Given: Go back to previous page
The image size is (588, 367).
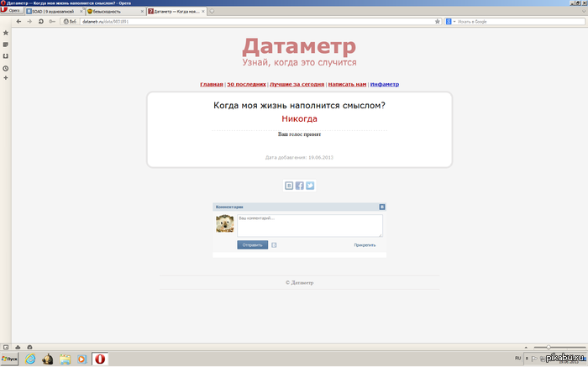Looking at the screenshot, I should point(18,22).
